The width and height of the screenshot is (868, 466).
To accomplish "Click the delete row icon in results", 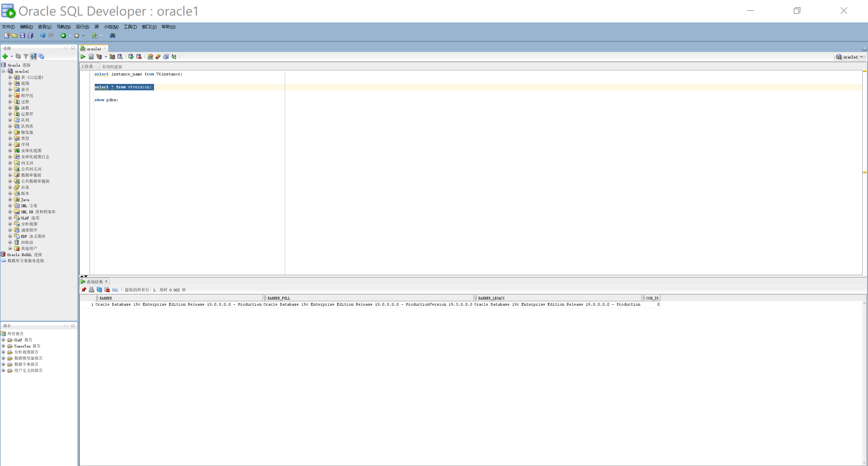I will pyautogui.click(x=107, y=290).
